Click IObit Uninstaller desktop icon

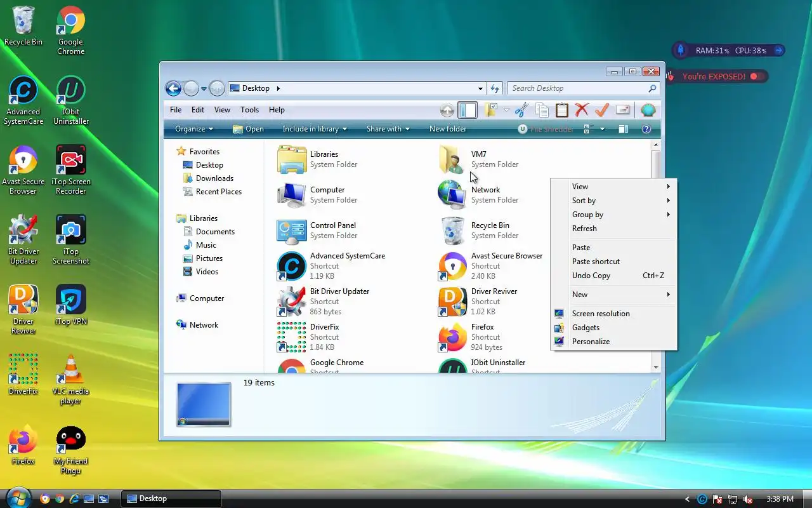pyautogui.click(x=71, y=100)
